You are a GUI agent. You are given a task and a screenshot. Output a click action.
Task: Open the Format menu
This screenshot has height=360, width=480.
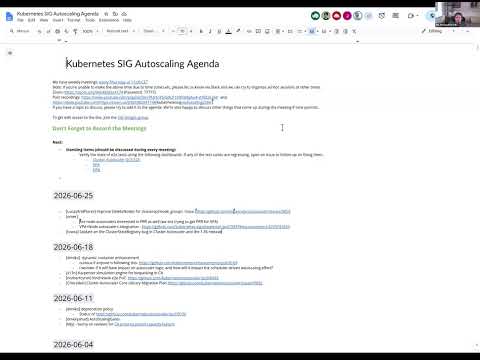[74, 20]
